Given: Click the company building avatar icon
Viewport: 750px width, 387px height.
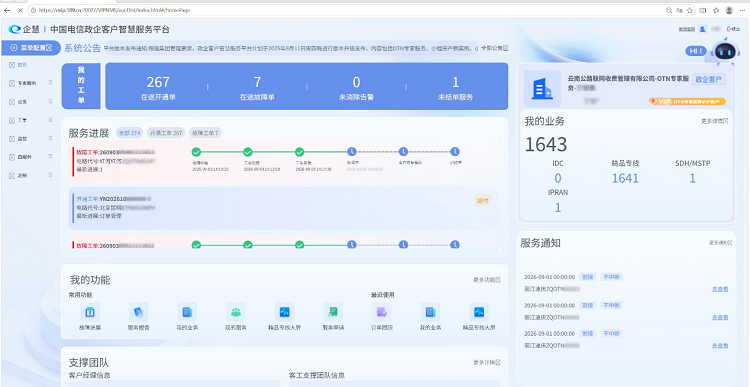Looking at the screenshot, I should pos(542,88).
